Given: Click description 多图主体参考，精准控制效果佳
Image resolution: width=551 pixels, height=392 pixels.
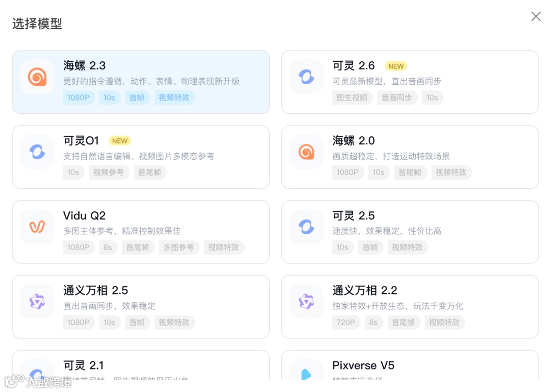Looking at the screenshot, I should point(122,231).
